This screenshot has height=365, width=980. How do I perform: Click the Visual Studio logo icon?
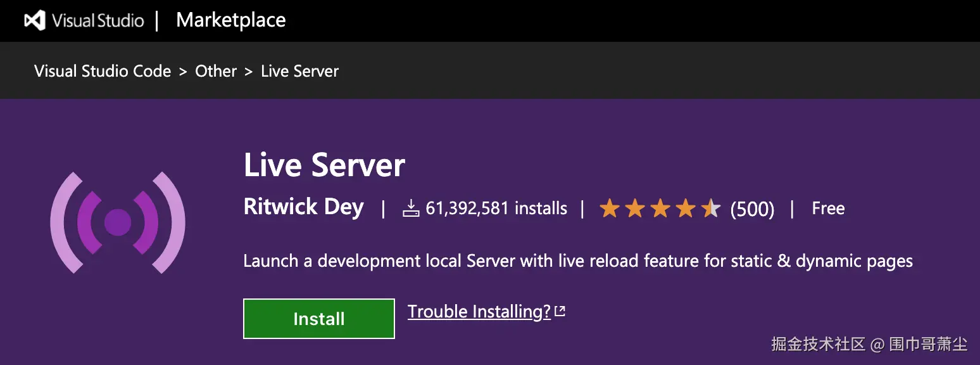coord(35,20)
